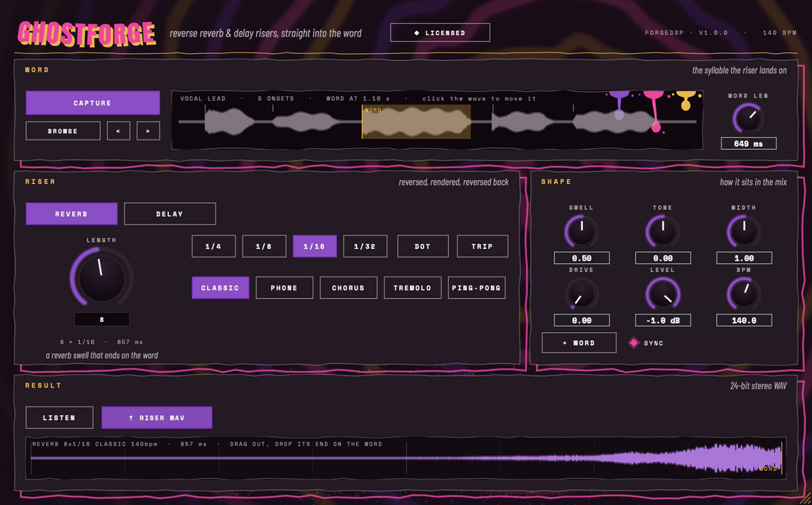
Task: Click the Length knob
Action: coord(101,277)
